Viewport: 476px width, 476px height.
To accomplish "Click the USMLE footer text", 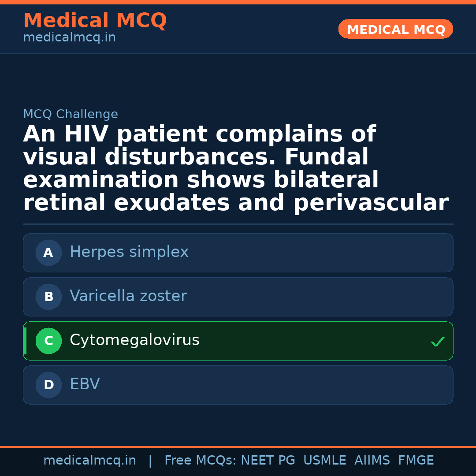I will click(324, 461).
